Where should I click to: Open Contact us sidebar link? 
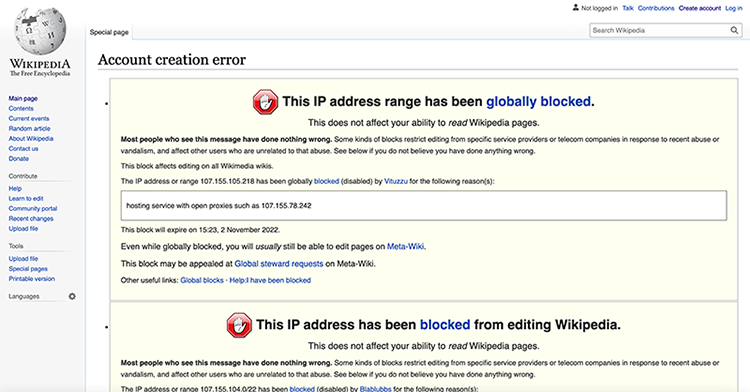23,149
